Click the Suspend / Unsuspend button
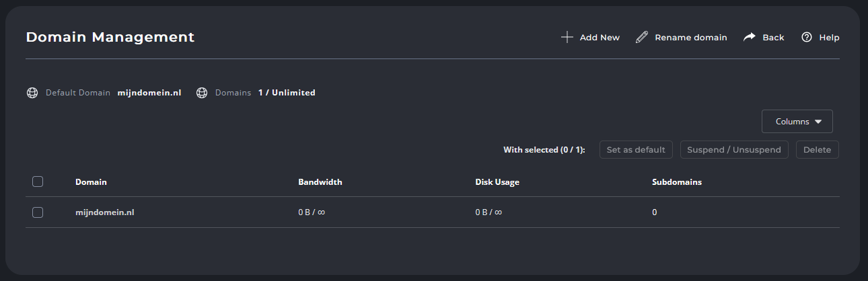The width and height of the screenshot is (868, 281). click(734, 150)
